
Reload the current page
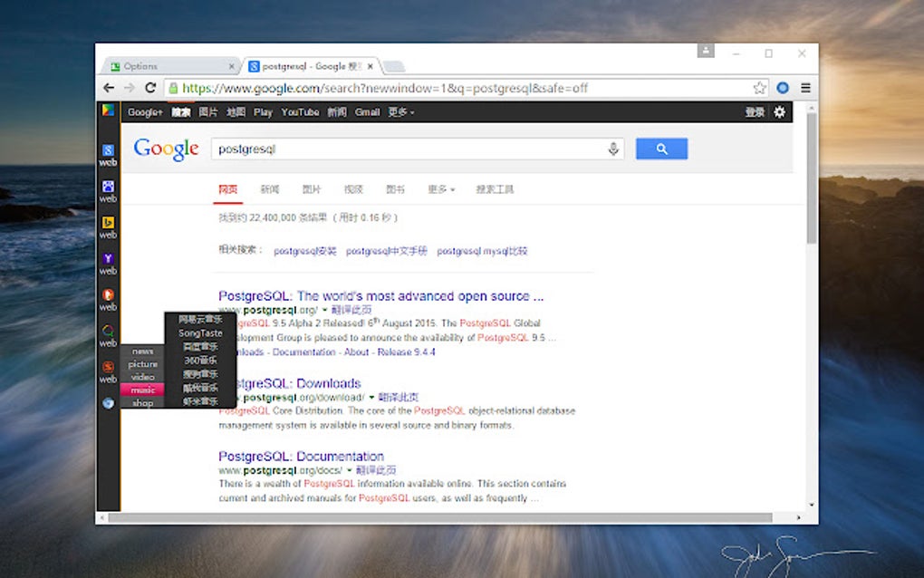click(x=150, y=87)
